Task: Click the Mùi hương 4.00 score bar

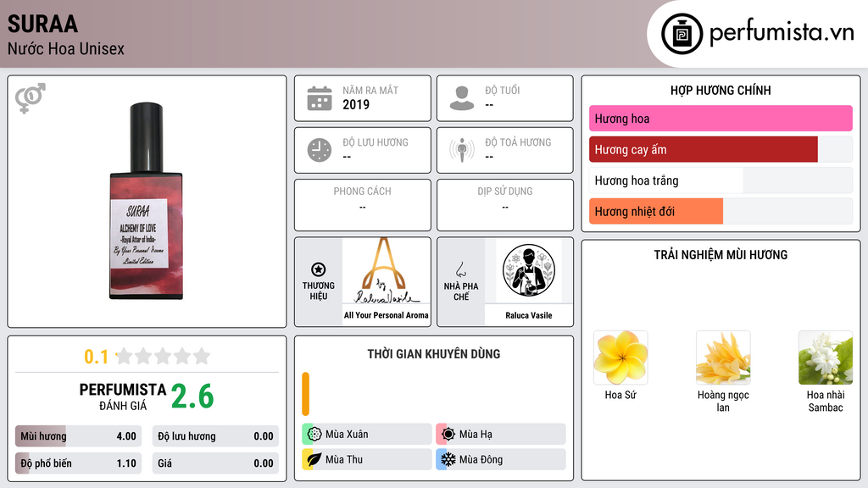Action: click(78, 436)
